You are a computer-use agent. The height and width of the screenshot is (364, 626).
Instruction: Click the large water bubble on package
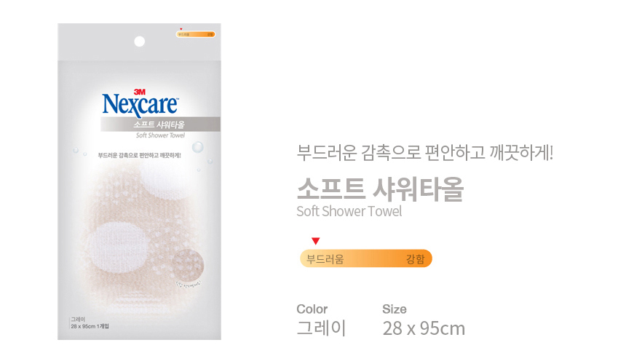point(197,147)
